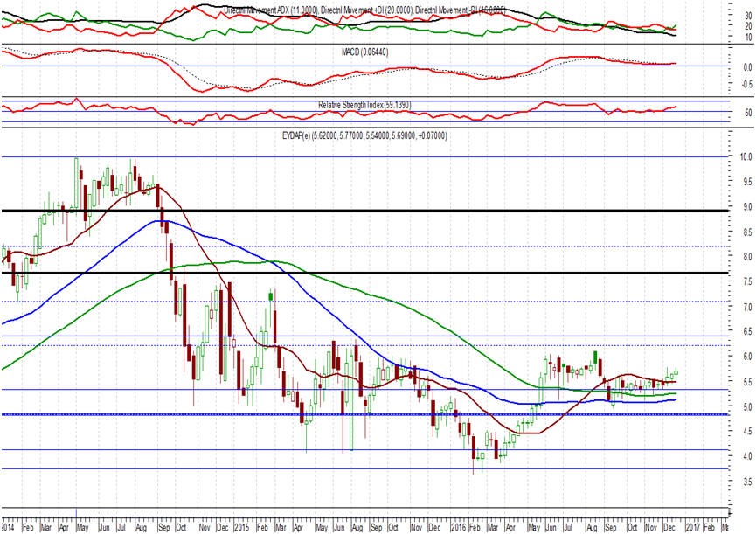
Task: Click the 7.0 price axis label
Action: [x=747, y=307]
